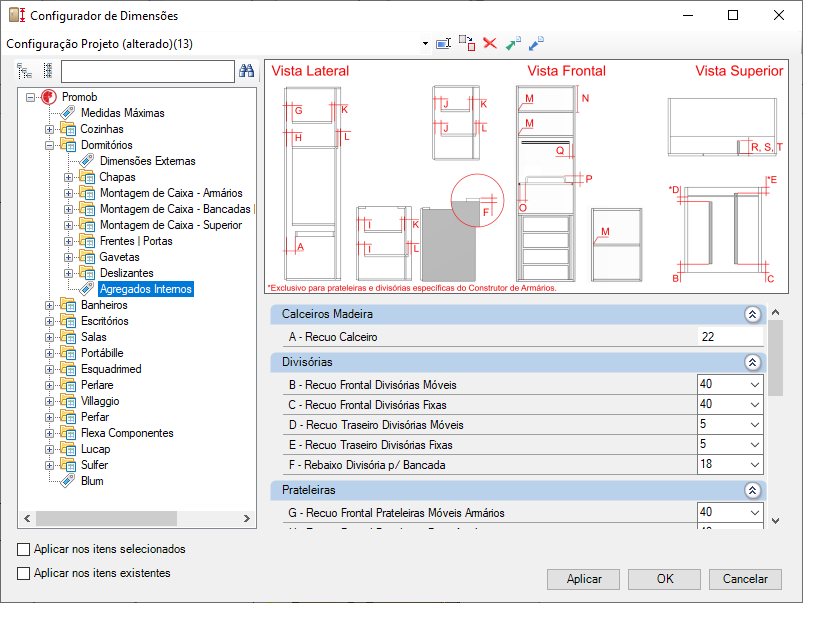Select Dimensões Externas tree item
818x618 pixels.
[x=148, y=161]
